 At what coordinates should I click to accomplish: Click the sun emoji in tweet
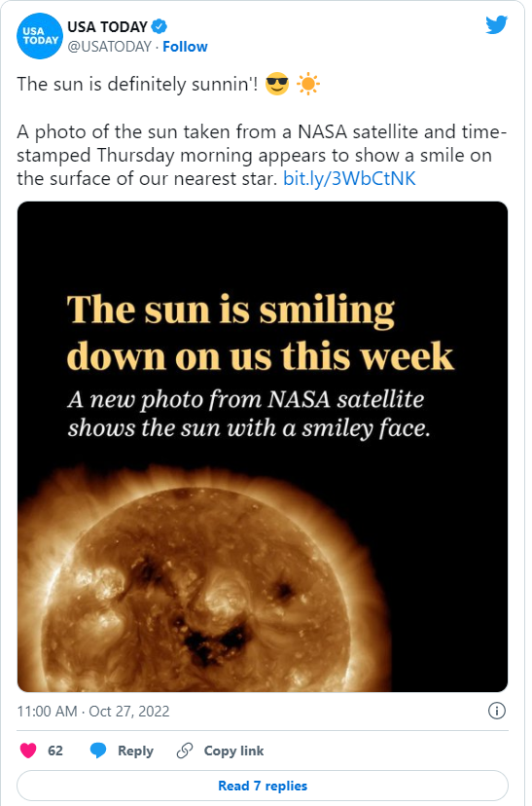pyautogui.click(x=308, y=84)
